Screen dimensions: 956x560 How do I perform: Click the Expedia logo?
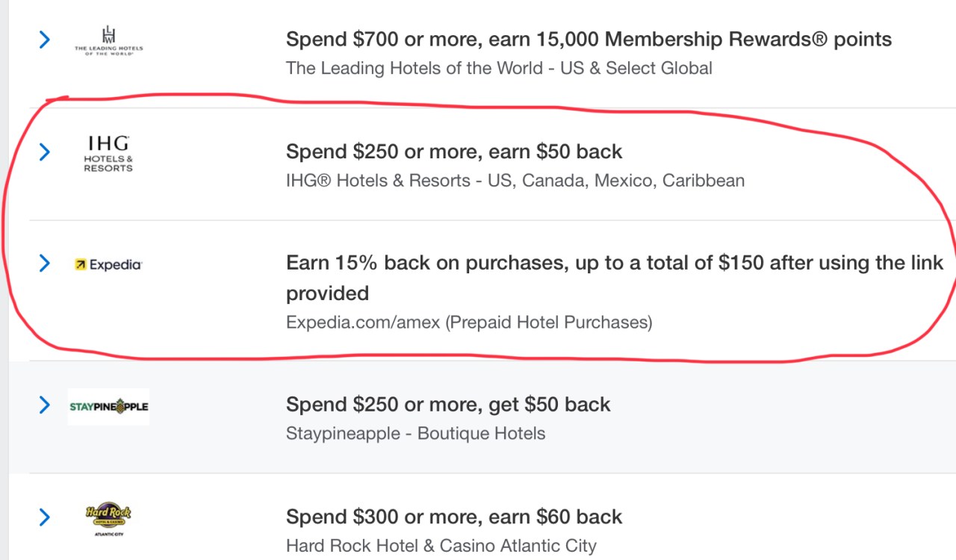coord(108,264)
